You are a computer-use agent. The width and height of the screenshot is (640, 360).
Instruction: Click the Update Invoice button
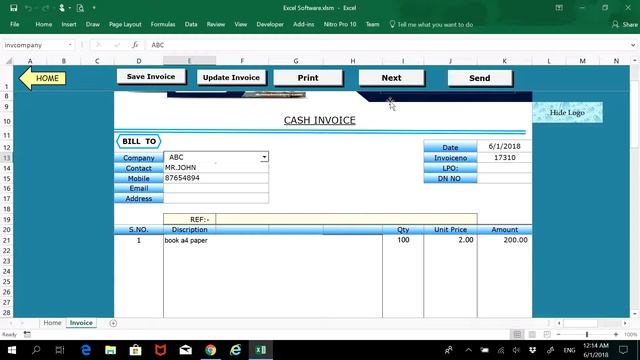231,78
